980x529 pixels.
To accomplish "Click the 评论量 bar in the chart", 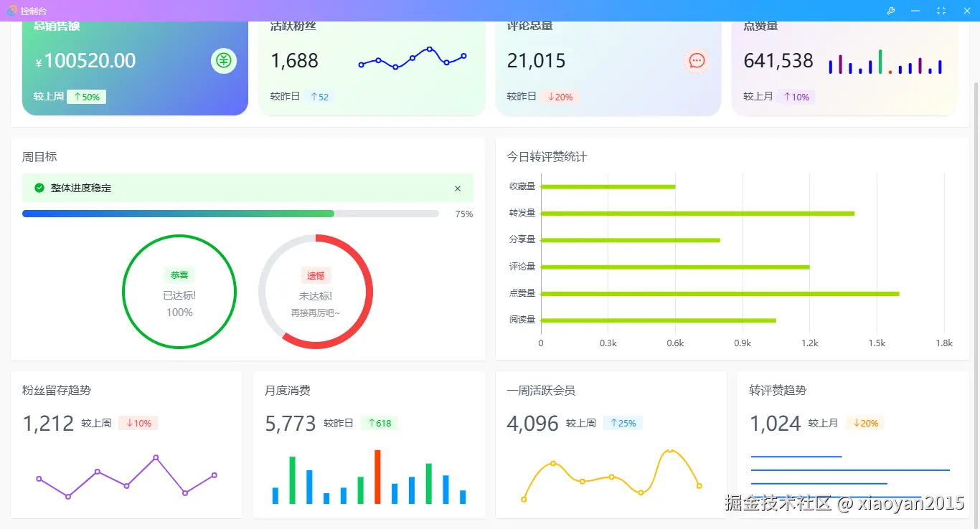I will (x=675, y=267).
